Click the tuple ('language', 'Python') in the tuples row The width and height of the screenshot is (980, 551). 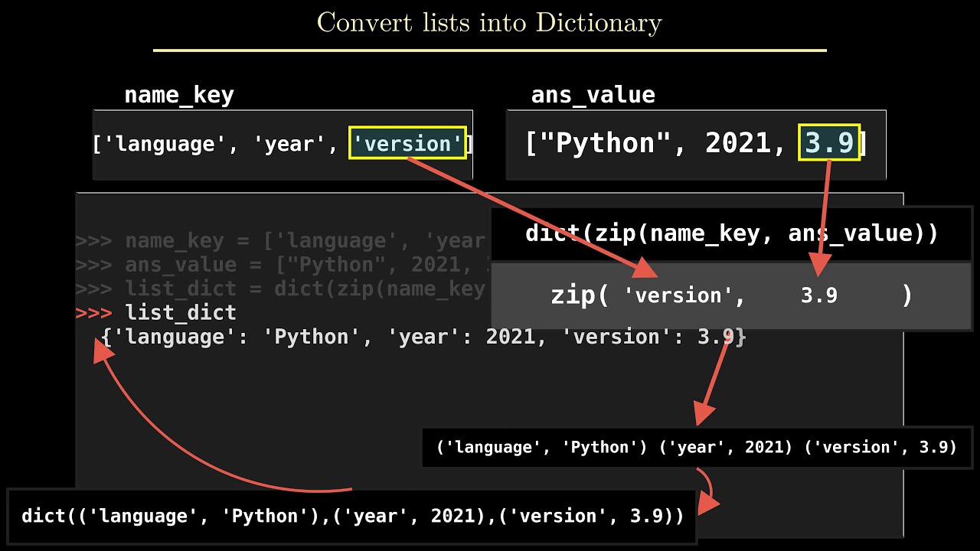click(544, 447)
